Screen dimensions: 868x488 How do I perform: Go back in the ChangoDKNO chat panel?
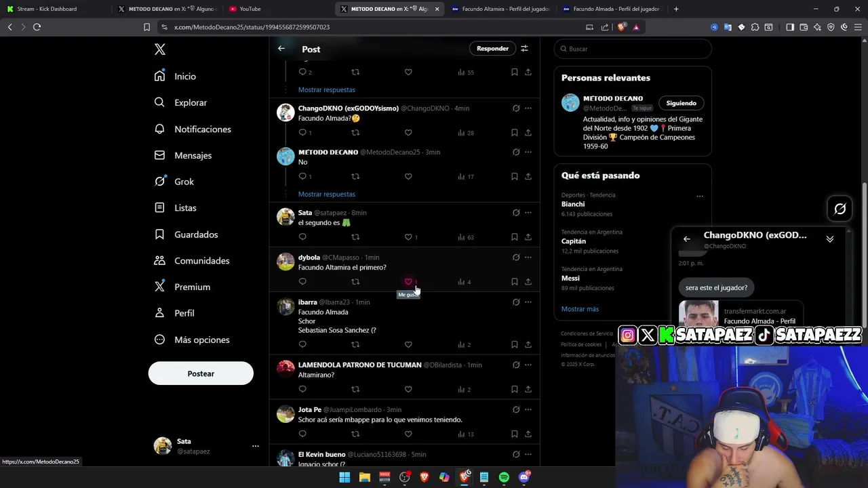coord(687,239)
